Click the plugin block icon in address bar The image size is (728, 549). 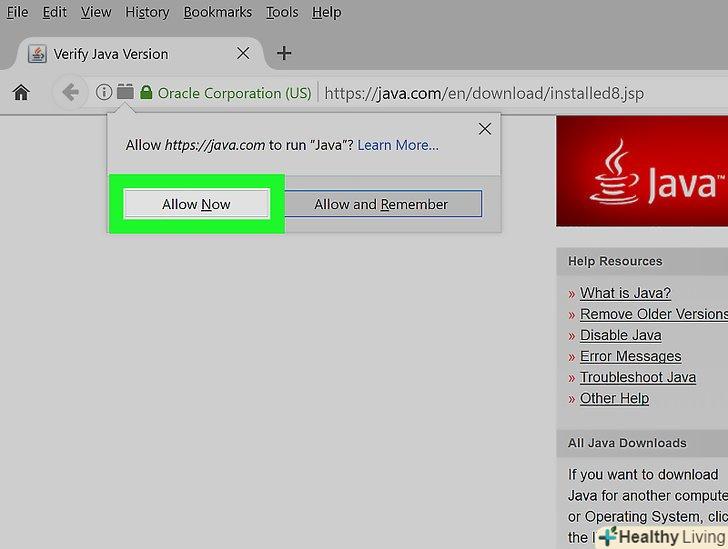[x=125, y=92]
